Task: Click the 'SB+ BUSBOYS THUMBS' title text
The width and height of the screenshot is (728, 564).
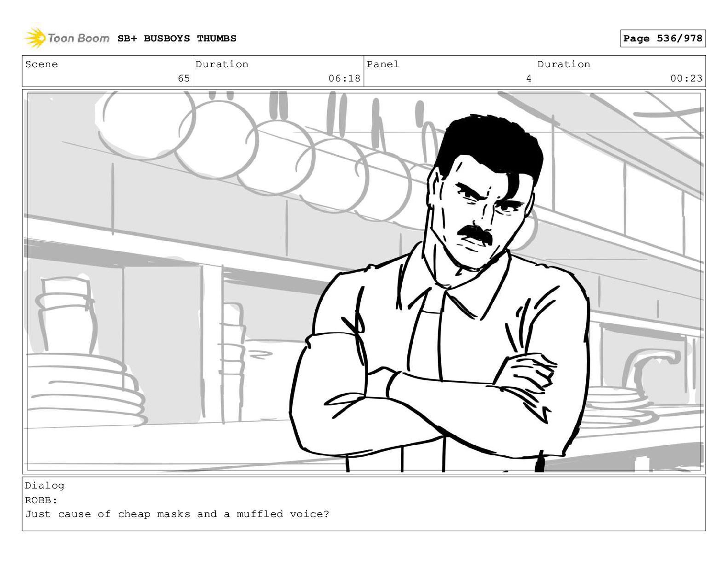Action: coord(177,39)
